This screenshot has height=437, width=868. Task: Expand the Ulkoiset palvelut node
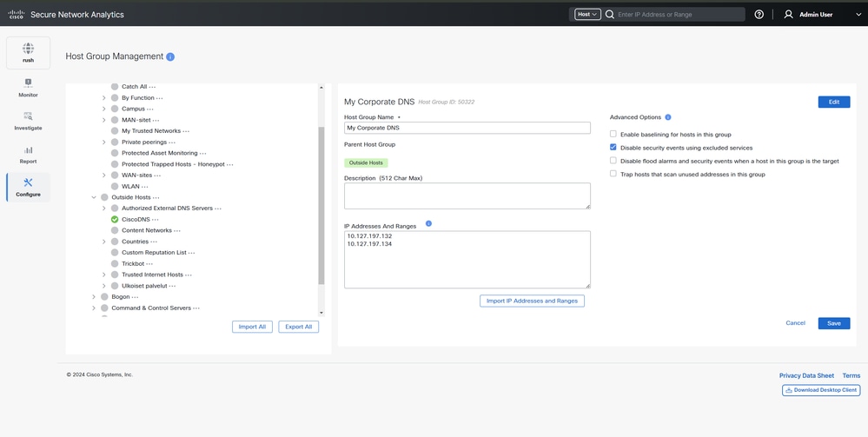tap(103, 286)
